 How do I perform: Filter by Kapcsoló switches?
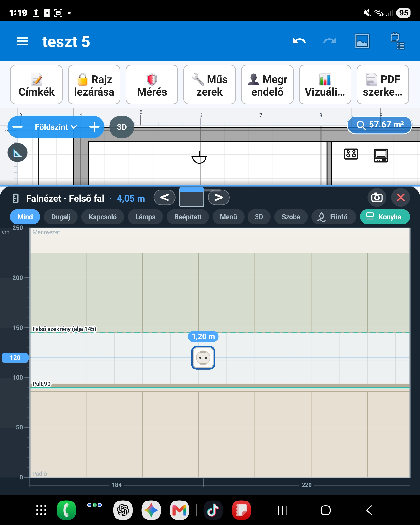(x=103, y=217)
